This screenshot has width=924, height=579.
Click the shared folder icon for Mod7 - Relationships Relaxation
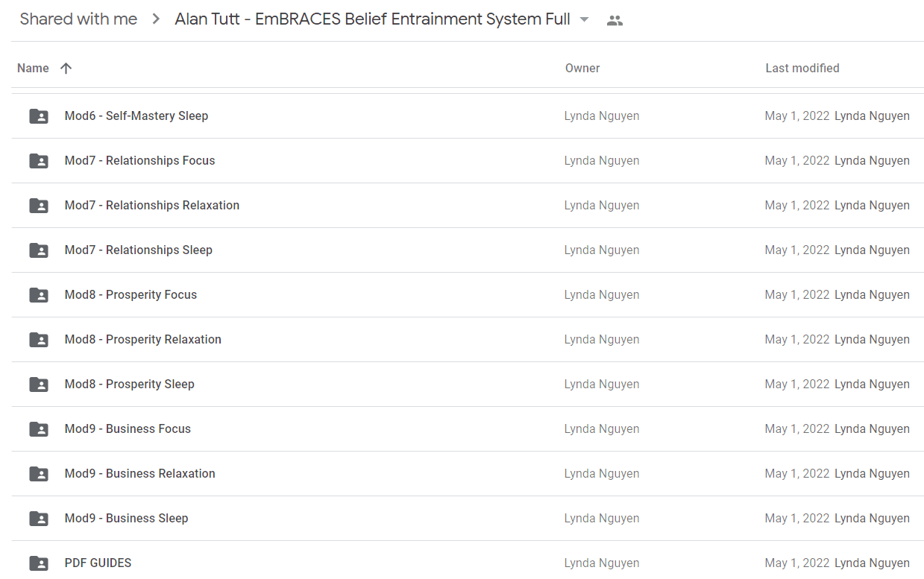39,206
